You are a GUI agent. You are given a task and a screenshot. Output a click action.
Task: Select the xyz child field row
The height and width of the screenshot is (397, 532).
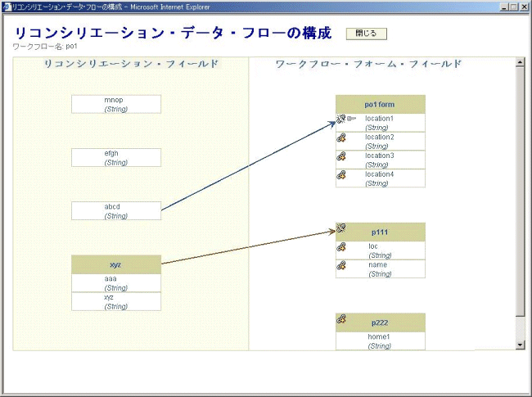[x=116, y=302]
